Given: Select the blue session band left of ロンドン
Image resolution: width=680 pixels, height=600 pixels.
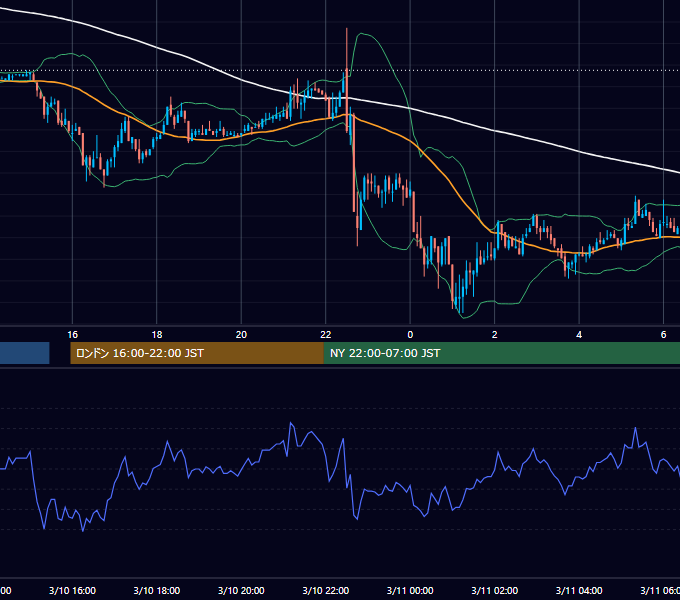Looking at the screenshot, I should [25, 353].
